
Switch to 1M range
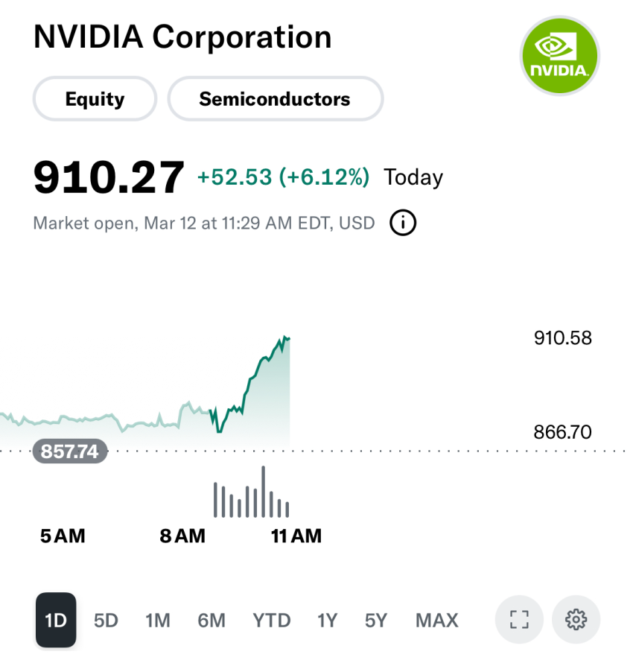click(x=158, y=621)
